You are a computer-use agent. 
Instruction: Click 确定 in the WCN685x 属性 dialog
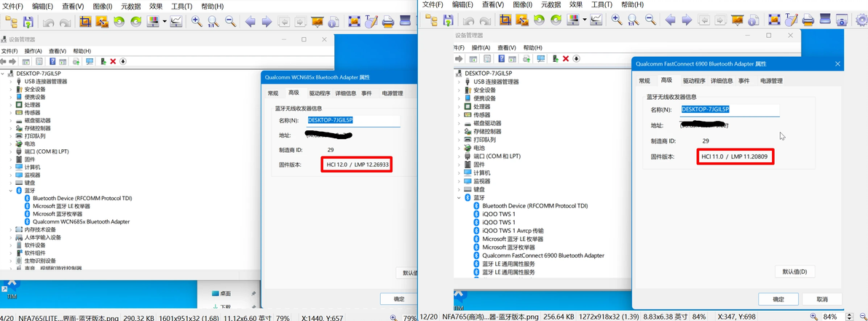click(x=399, y=299)
